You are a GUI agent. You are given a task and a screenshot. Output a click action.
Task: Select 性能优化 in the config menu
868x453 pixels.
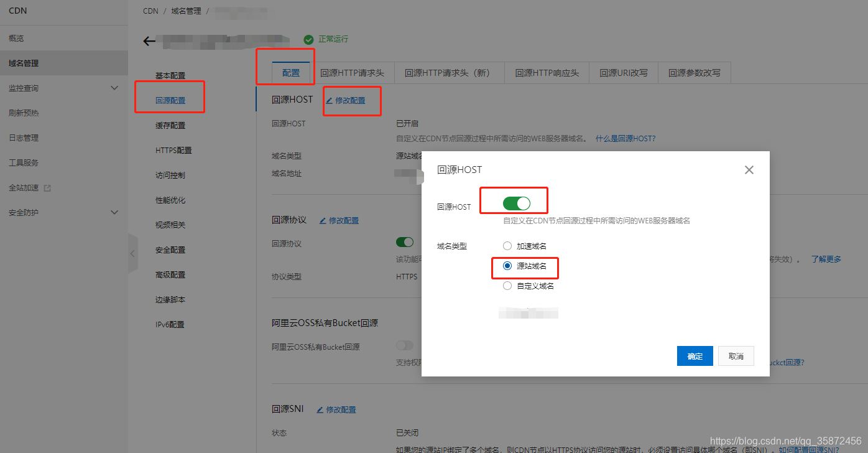170,200
